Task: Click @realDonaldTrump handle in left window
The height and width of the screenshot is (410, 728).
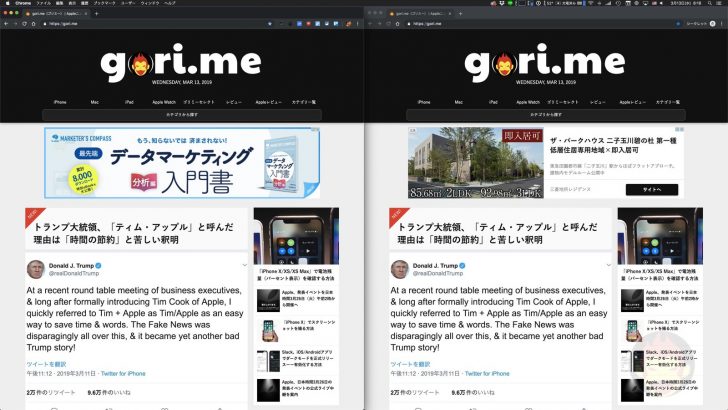Action: [74, 273]
